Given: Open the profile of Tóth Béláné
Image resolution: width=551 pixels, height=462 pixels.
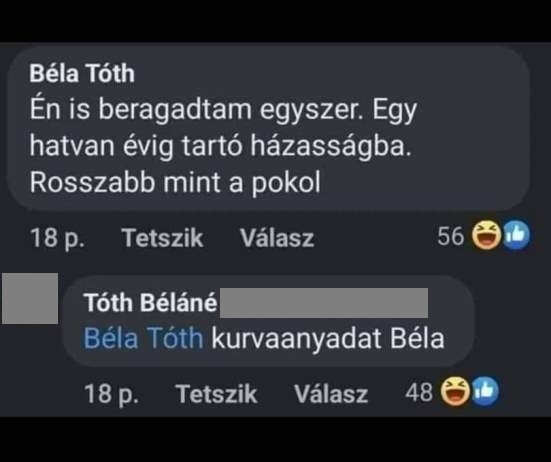Looking at the screenshot, I should [x=150, y=302].
